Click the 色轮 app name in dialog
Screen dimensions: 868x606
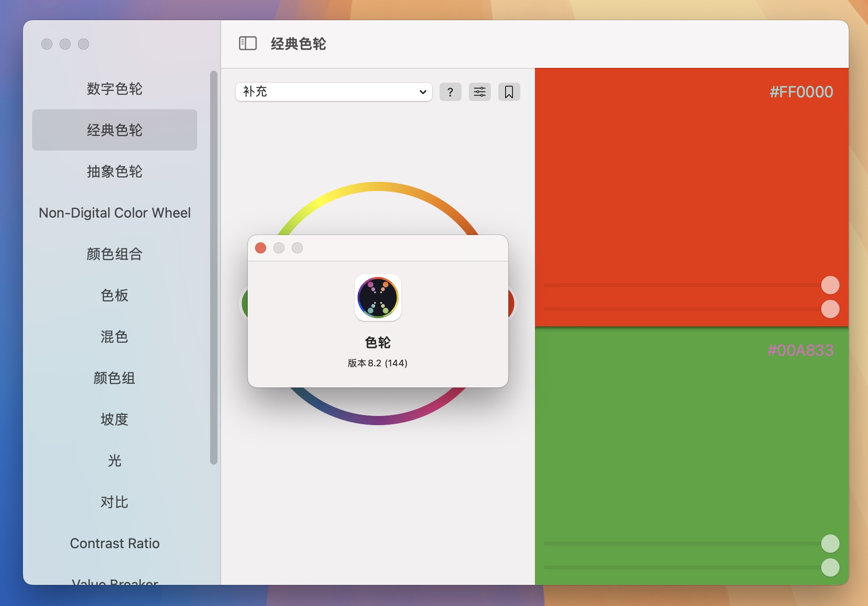pos(378,342)
